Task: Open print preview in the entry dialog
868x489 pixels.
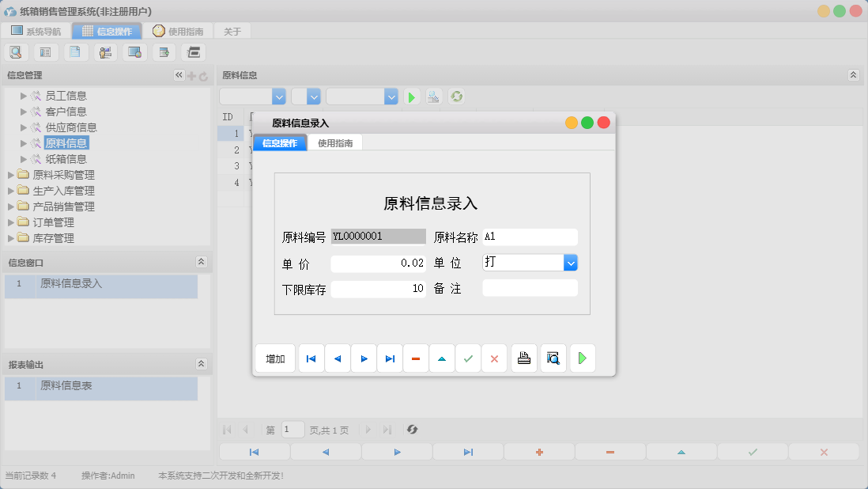Action: pyautogui.click(x=552, y=358)
